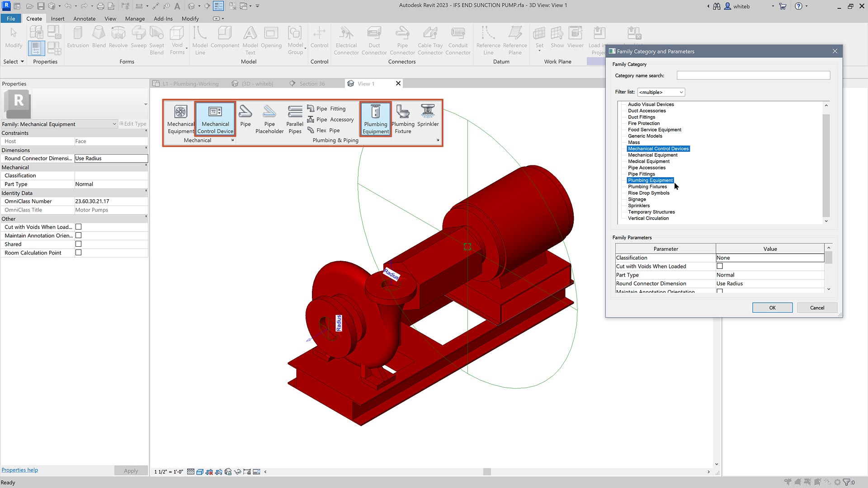Click OK in Family Category dialog
Viewport: 868px width, 488px height.
772,308
